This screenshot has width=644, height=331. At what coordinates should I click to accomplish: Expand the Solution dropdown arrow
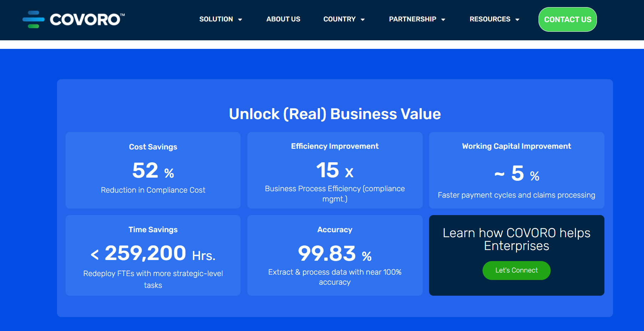point(240,20)
